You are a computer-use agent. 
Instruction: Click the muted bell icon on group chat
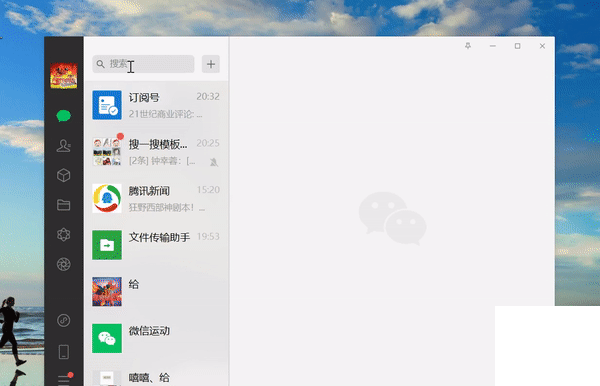[x=214, y=162]
